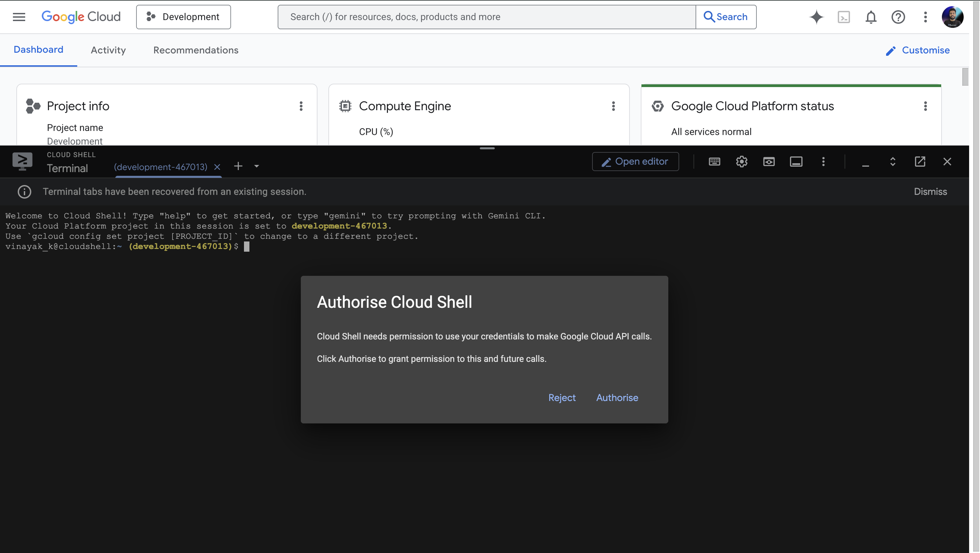Open Cloud Shell terminal settings gear
This screenshot has width=980, height=553.
[741, 162]
